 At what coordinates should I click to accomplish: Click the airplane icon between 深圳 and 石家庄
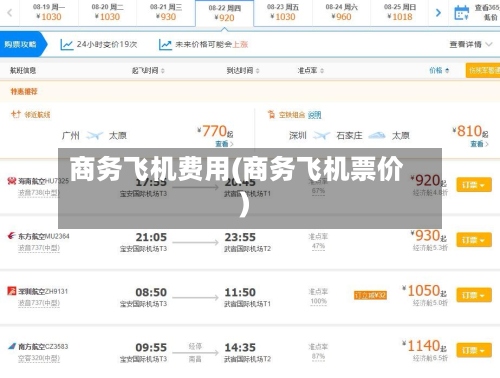321,135
